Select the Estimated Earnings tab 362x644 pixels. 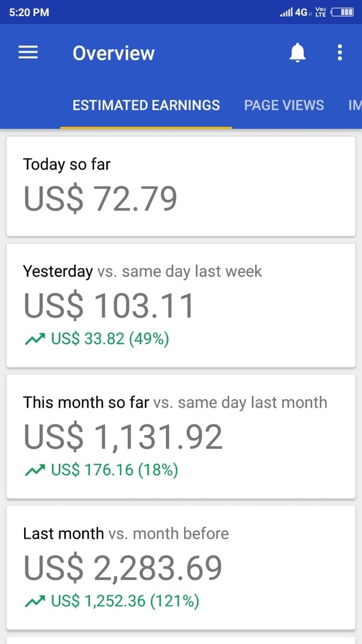click(146, 105)
